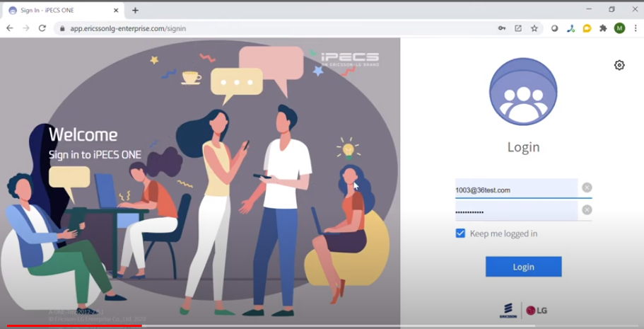Select the Sign In - iPECS ONE tab

click(64, 11)
